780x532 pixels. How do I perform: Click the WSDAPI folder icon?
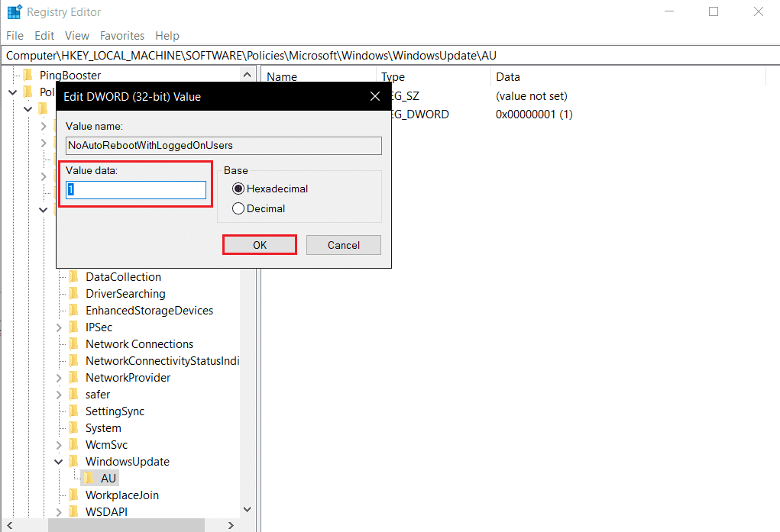[74, 511]
